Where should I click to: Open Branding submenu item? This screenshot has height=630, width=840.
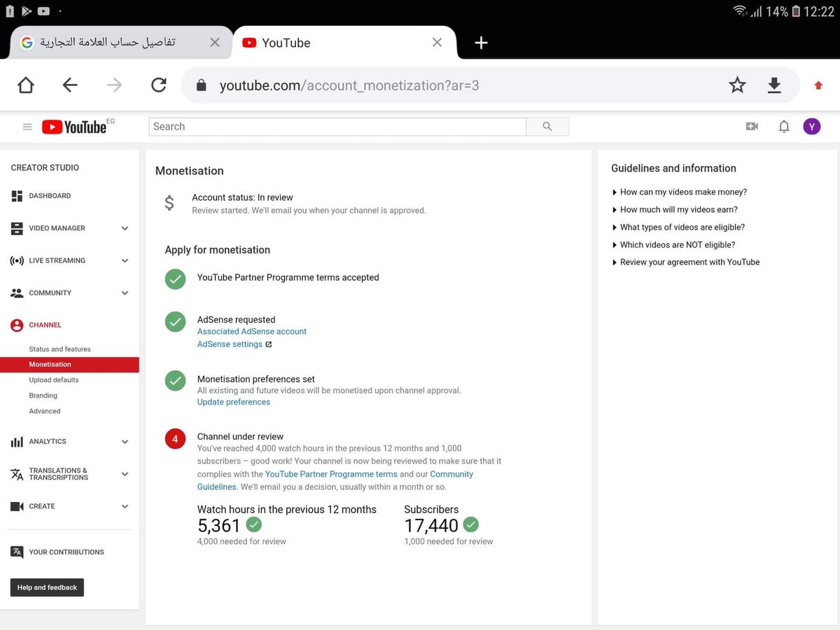coord(43,395)
